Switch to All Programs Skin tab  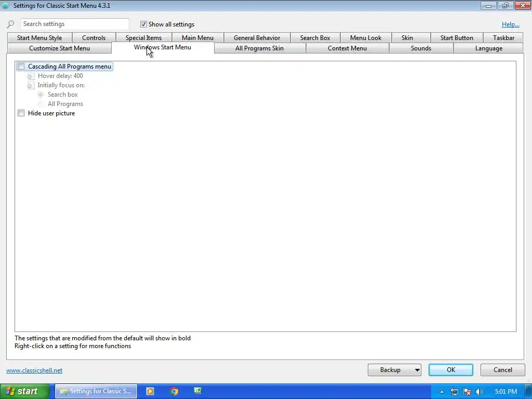click(x=260, y=48)
